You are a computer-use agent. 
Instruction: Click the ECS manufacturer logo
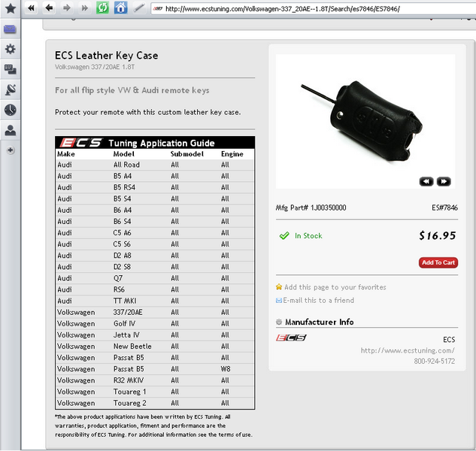(x=291, y=337)
